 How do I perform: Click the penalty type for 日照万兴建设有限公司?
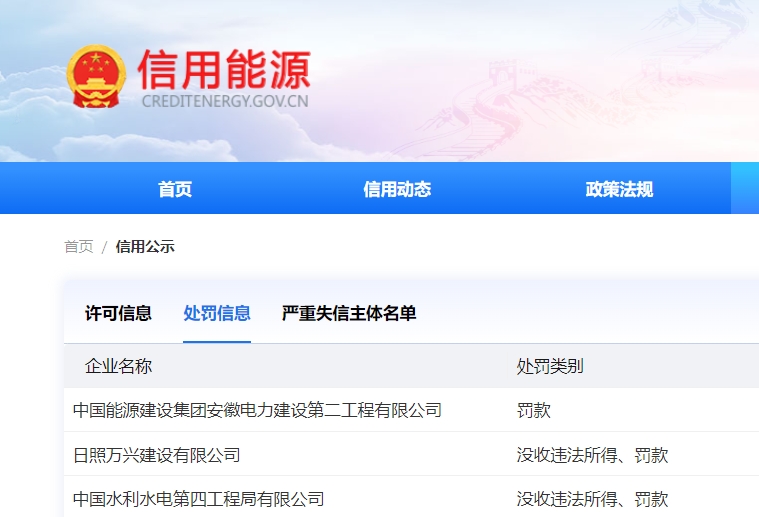click(x=592, y=455)
